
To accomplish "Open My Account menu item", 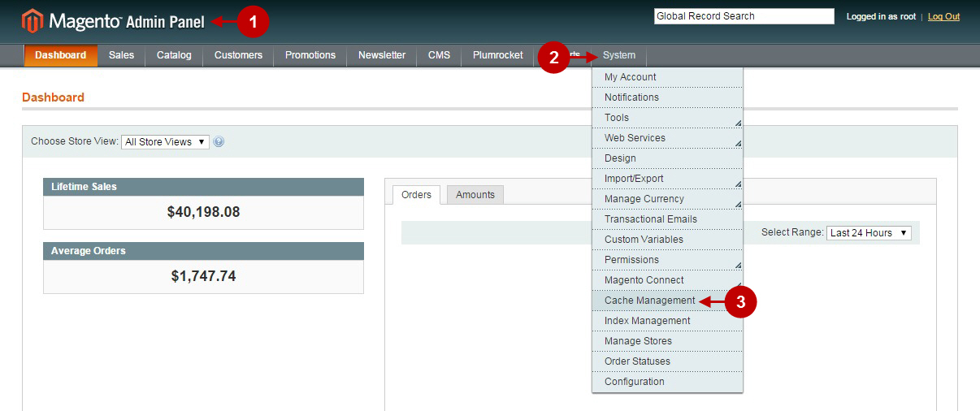I will pyautogui.click(x=630, y=77).
